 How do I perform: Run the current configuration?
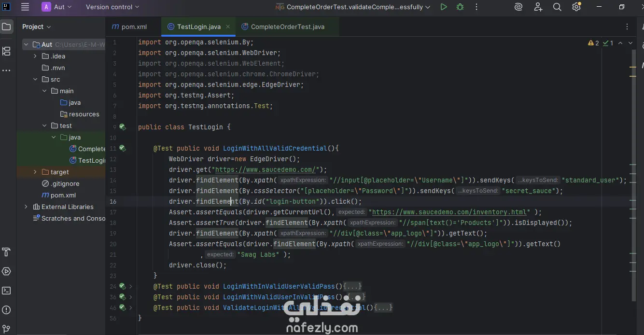pos(444,7)
